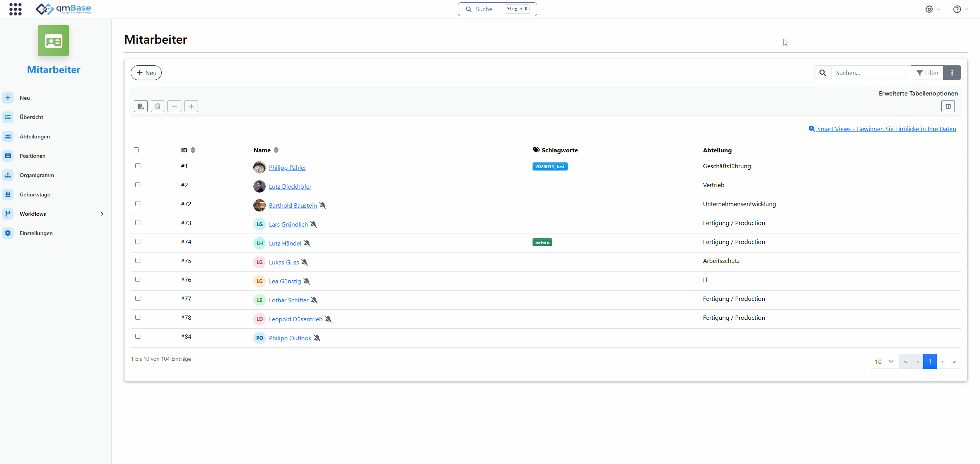This screenshot has height=464, width=980.
Task: Go to Abteilungen in sidebar
Action: pos(35,136)
